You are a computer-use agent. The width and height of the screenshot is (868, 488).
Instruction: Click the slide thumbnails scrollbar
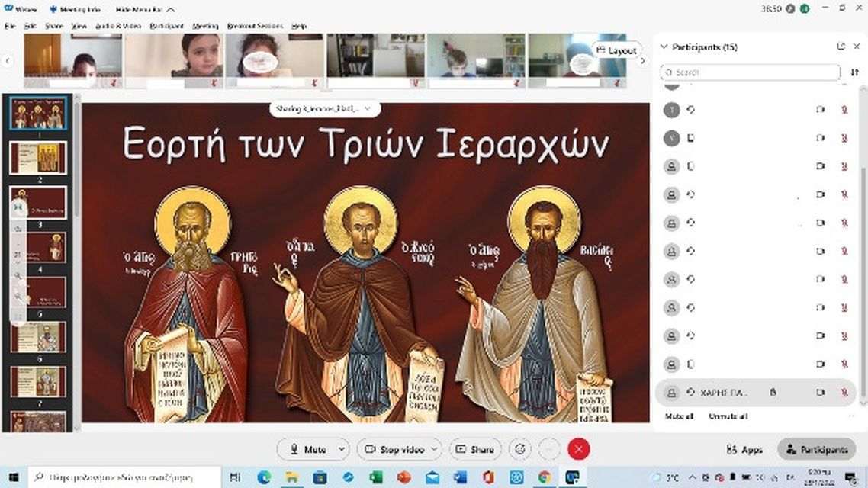pyautogui.click(x=77, y=160)
